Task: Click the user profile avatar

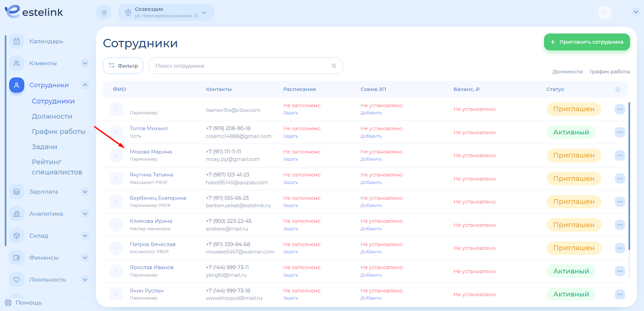Action: click(605, 12)
